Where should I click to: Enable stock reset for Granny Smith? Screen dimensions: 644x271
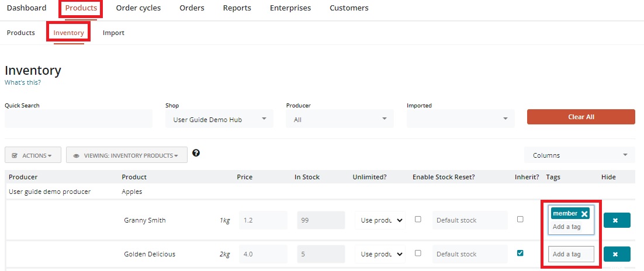point(418,220)
